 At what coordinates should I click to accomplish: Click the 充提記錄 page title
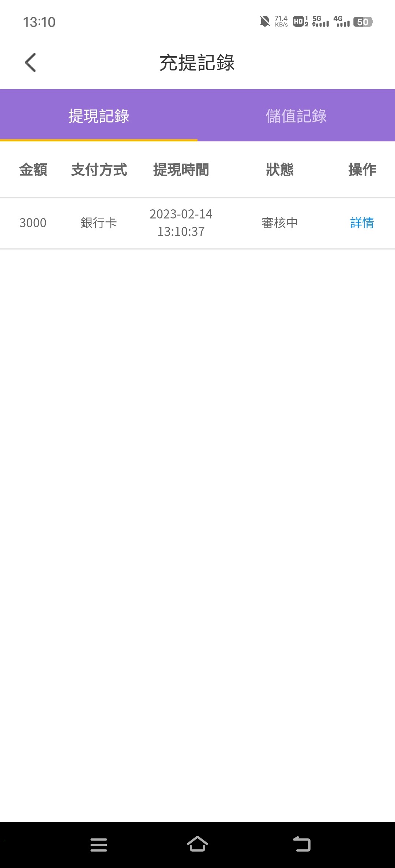(197, 62)
